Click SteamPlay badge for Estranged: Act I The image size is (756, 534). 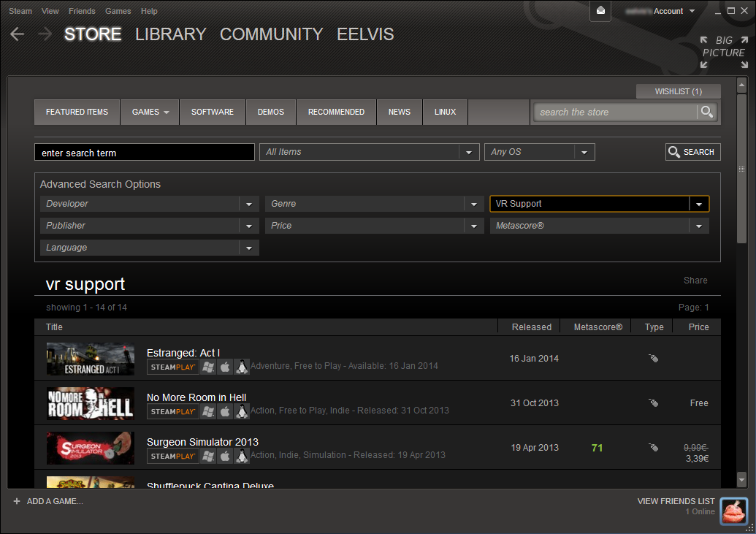pyautogui.click(x=173, y=367)
